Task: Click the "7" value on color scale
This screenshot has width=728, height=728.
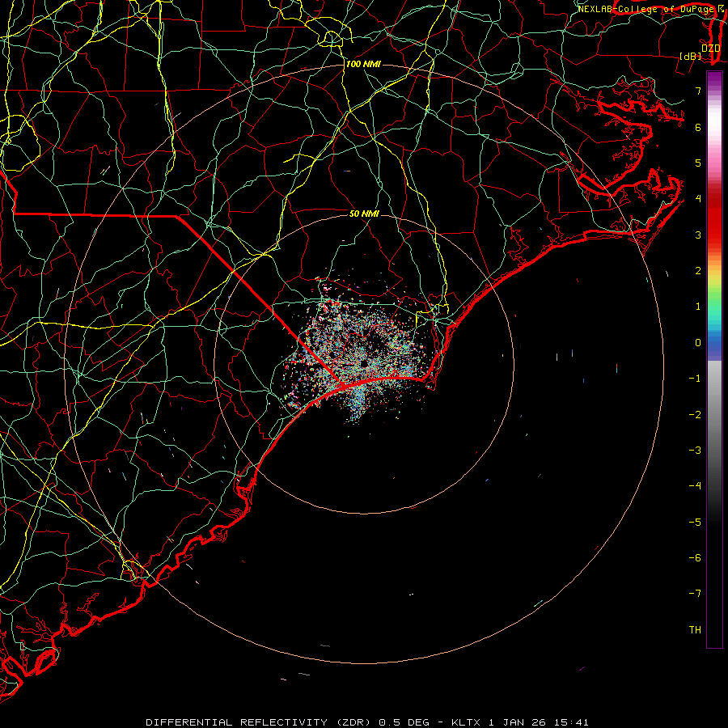Action: pyautogui.click(x=698, y=91)
